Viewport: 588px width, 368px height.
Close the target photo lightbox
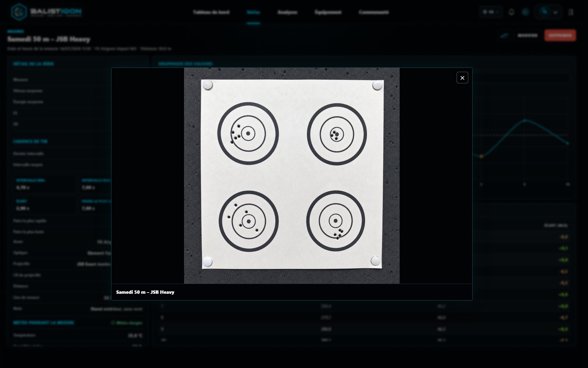[x=462, y=78]
